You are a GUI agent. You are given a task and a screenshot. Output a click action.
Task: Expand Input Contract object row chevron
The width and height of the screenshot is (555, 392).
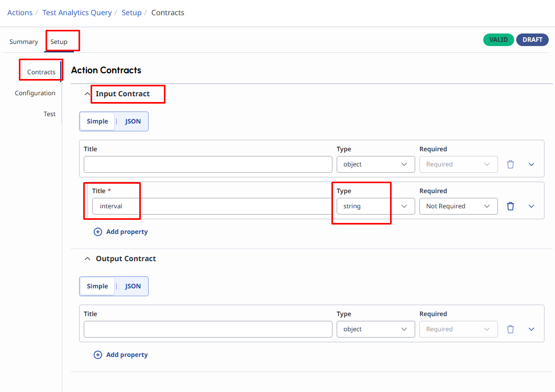(531, 164)
